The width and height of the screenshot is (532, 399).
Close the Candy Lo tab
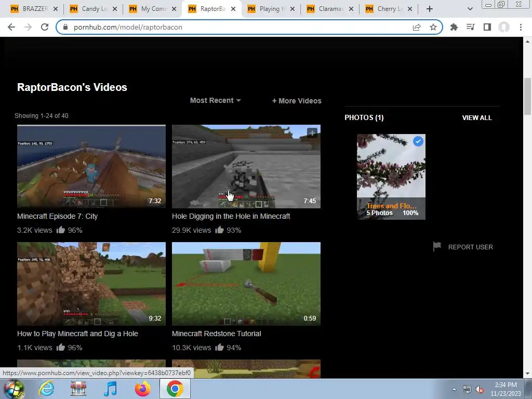(115, 9)
